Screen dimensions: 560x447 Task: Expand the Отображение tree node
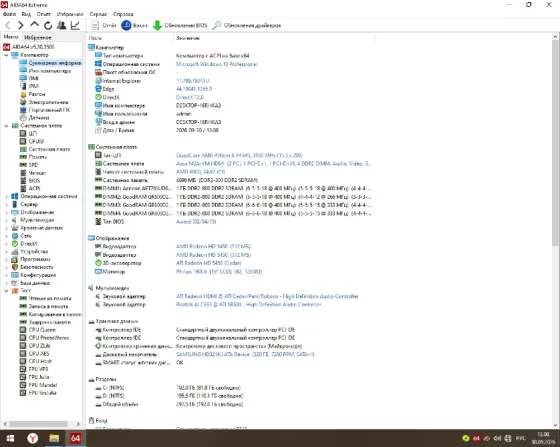[6, 212]
